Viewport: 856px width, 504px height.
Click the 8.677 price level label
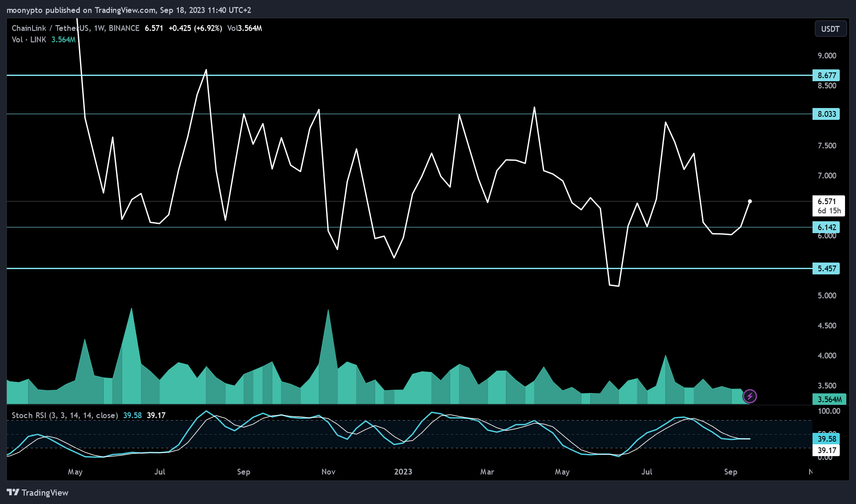826,76
